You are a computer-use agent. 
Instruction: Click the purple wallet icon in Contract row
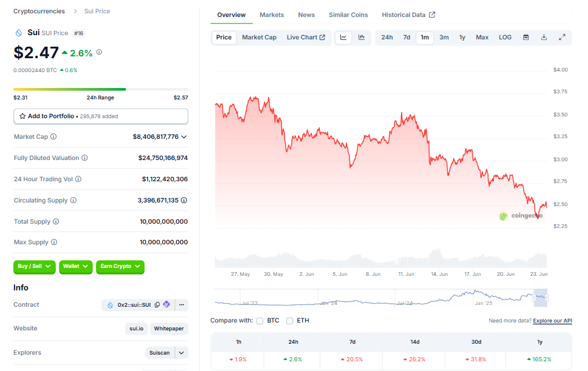click(x=167, y=305)
